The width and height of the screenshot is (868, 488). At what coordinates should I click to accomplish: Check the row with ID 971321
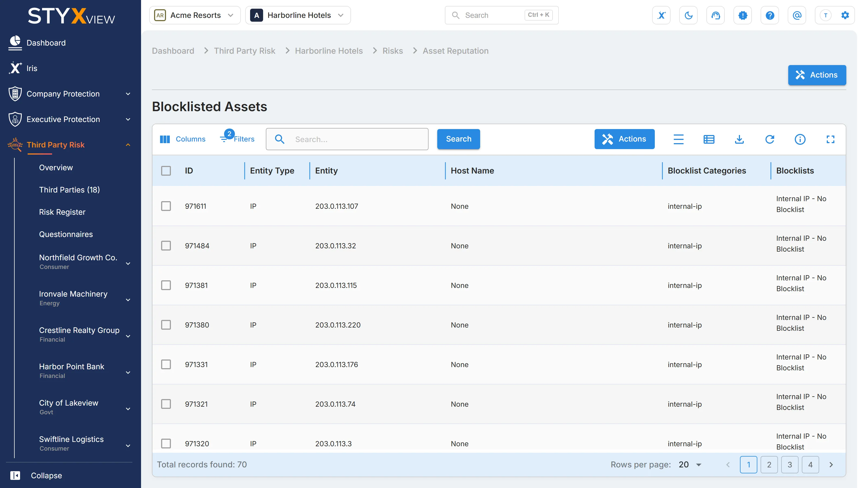(166, 404)
